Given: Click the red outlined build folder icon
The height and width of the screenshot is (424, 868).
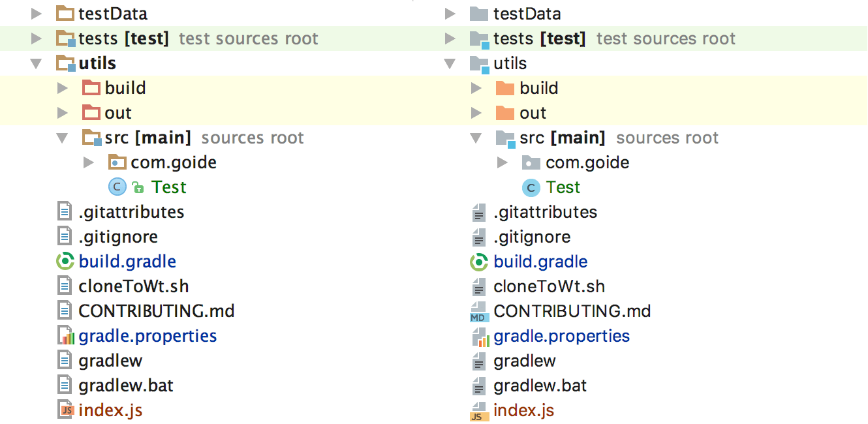Looking at the screenshot, I should (91, 88).
